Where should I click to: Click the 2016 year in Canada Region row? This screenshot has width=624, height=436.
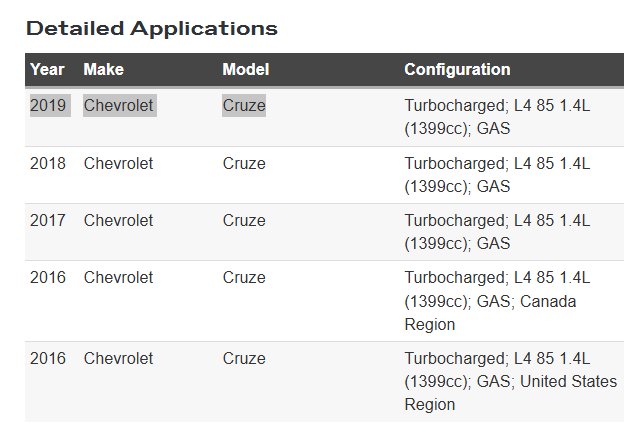click(x=47, y=277)
